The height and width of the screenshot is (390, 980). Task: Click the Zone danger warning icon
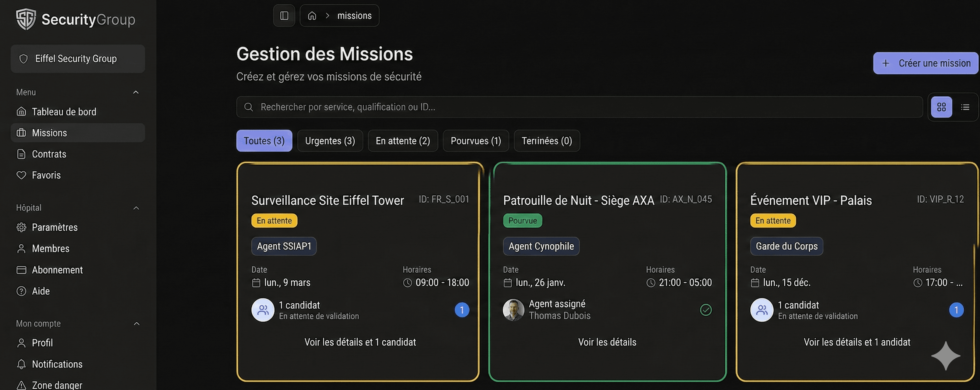[22, 385]
